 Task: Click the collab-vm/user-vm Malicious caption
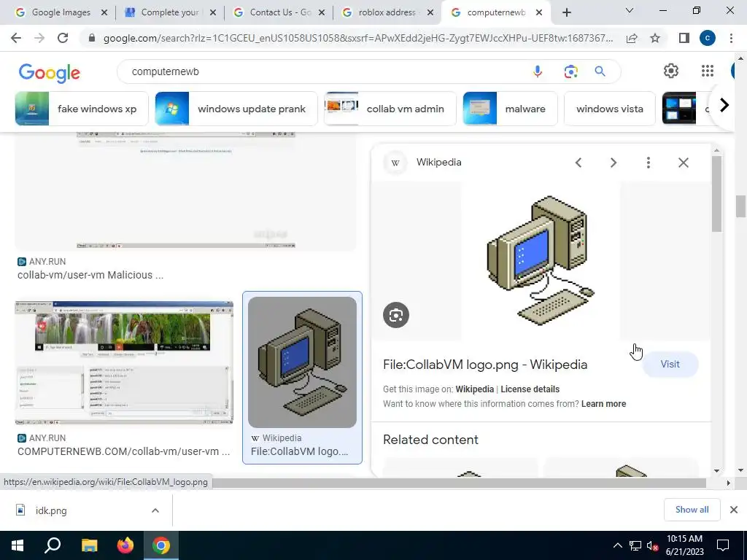[90, 275]
